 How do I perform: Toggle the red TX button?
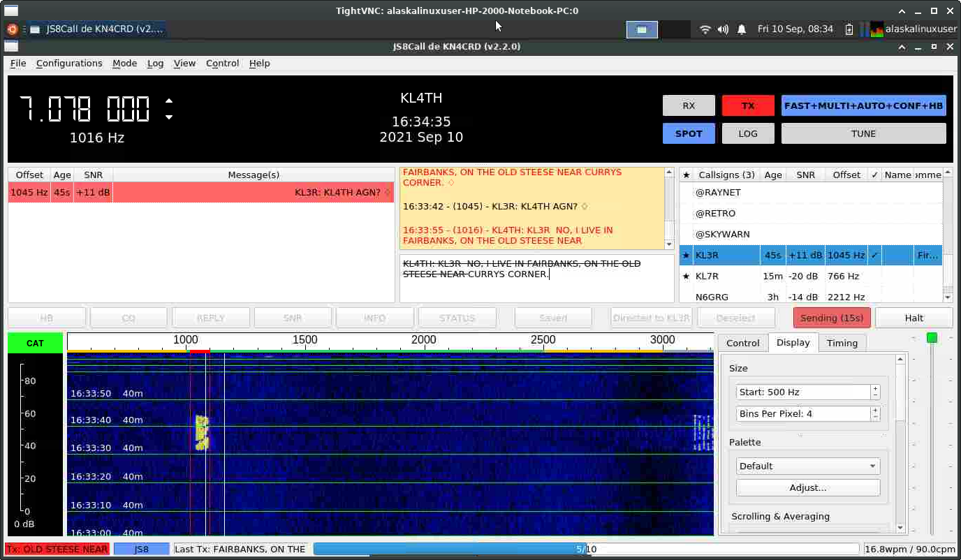(748, 105)
